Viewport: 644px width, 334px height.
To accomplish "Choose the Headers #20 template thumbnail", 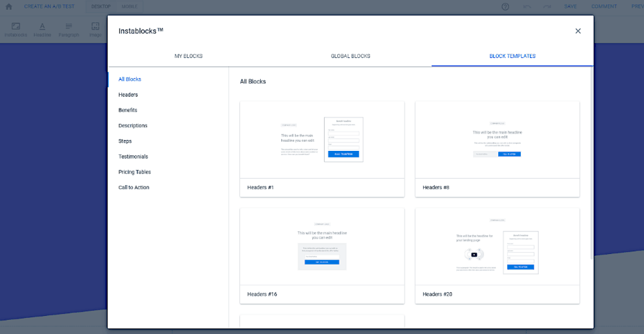I will tap(498, 246).
